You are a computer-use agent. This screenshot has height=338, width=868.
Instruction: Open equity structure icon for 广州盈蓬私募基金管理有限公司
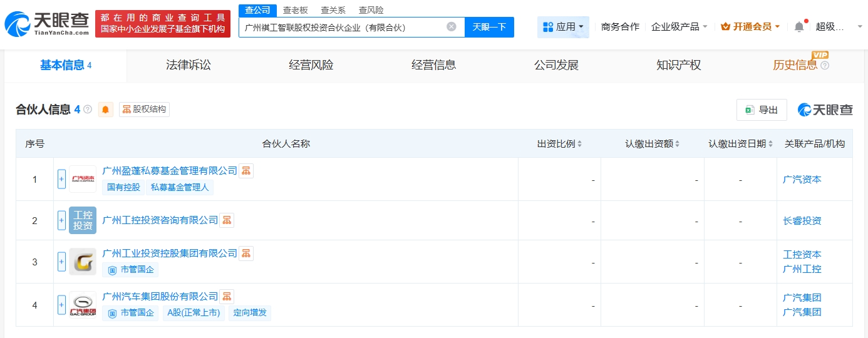[246, 171]
